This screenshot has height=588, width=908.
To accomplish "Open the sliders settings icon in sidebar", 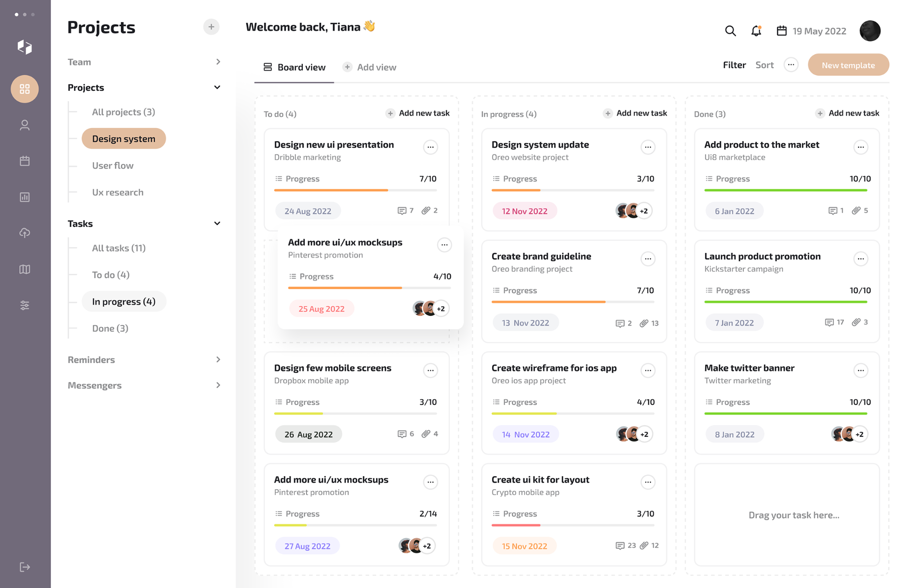I will point(25,305).
